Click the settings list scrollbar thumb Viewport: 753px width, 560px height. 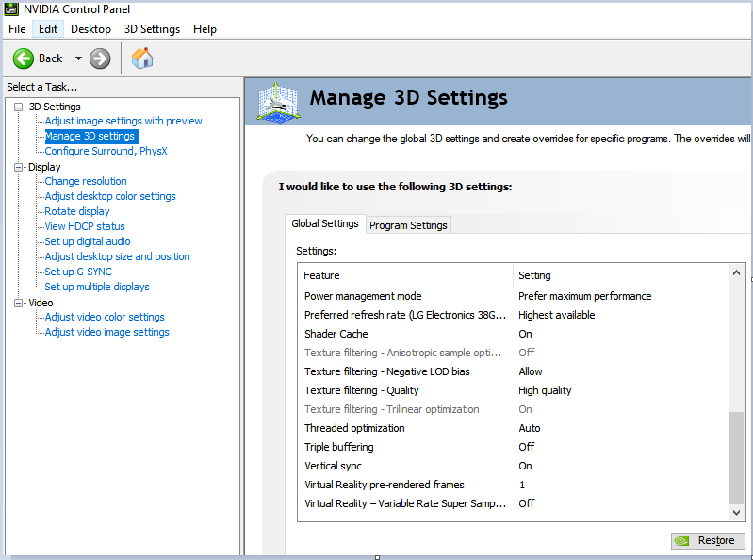click(736, 458)
